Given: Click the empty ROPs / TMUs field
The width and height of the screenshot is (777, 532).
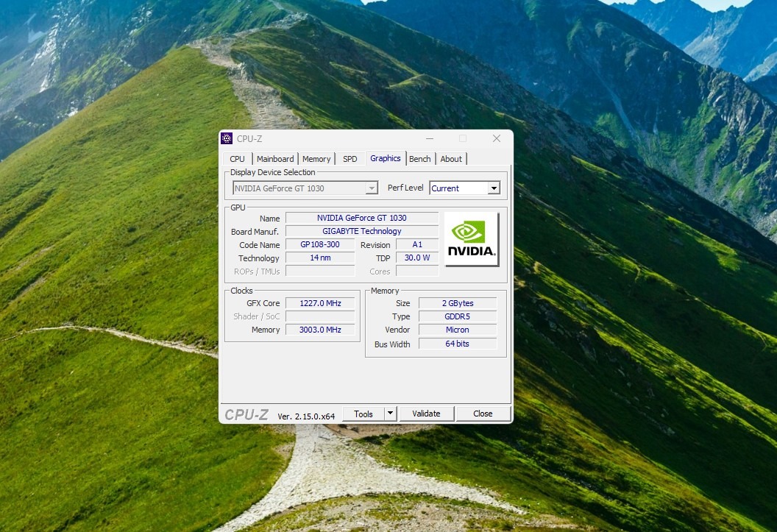Looking at the screenshot, I should click(320, 272).
